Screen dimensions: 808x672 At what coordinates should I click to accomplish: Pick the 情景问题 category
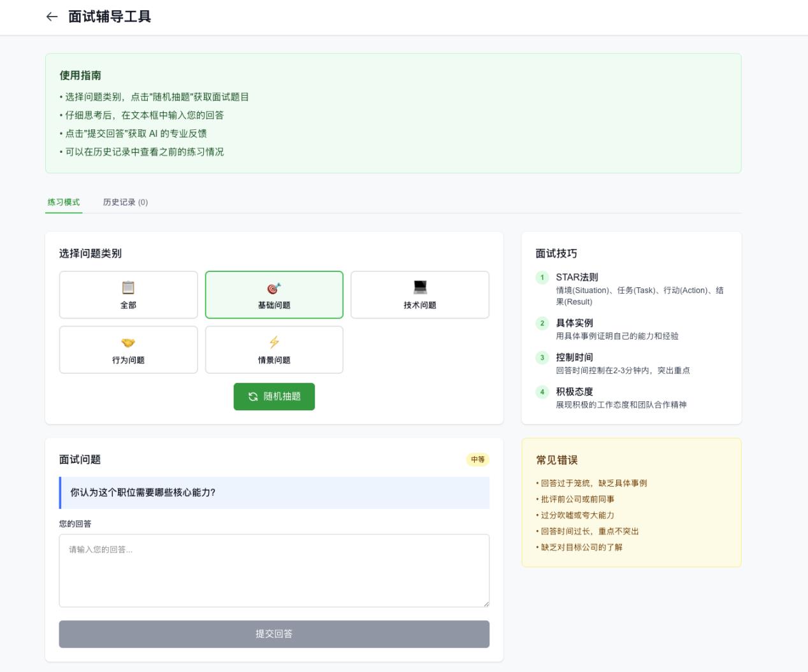(x=274, y=350)
